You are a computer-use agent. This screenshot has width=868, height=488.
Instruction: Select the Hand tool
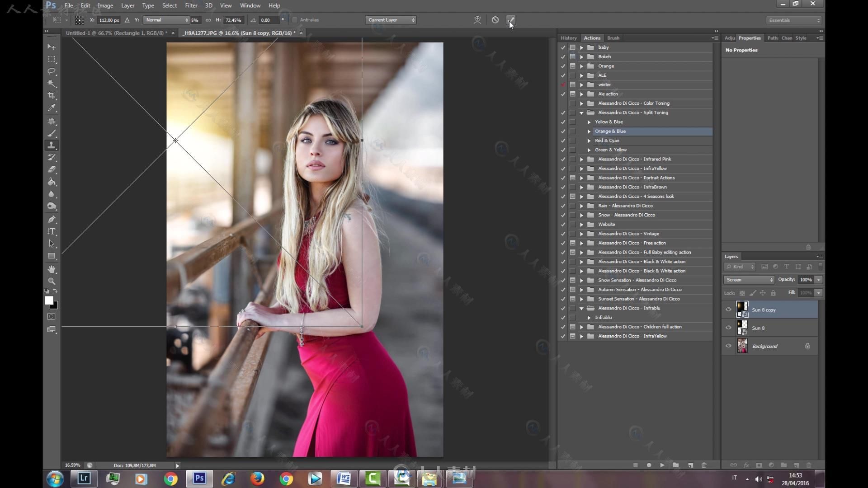click(52, 269)
